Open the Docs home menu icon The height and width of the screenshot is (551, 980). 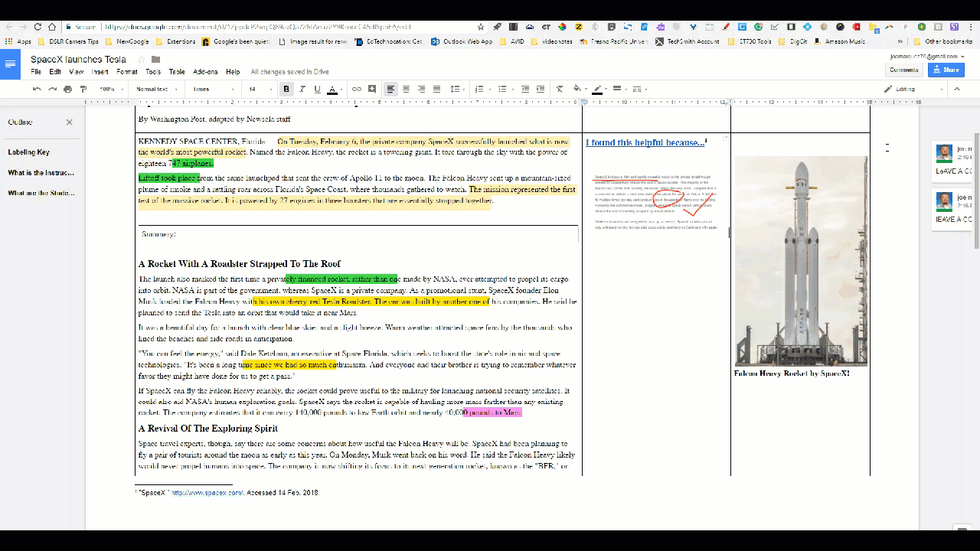tap(11, 64)
